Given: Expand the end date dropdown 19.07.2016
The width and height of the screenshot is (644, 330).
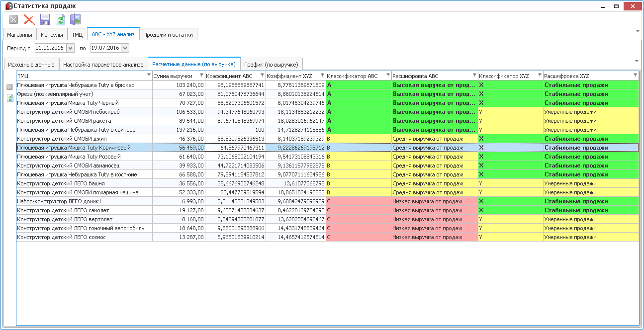Looking at the screenshot, I should [125, 48].
